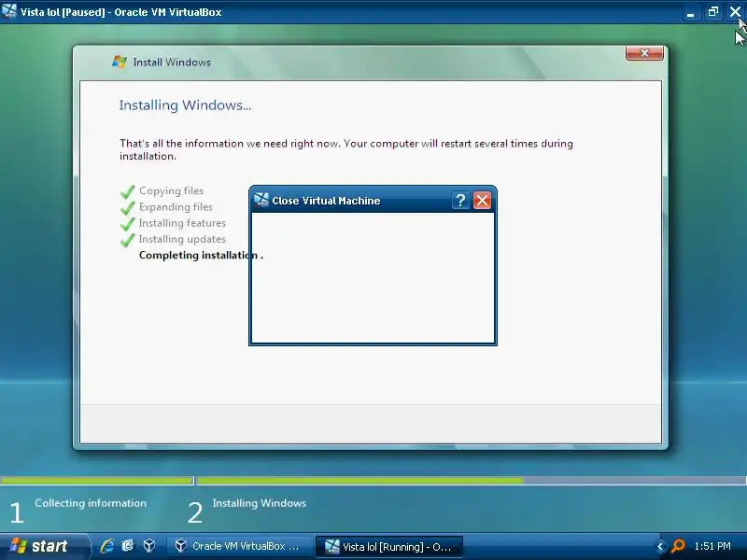Close the Close Virtual Machine dialog
This screenshot has height=560, width=747.
(x=482, y=201)
